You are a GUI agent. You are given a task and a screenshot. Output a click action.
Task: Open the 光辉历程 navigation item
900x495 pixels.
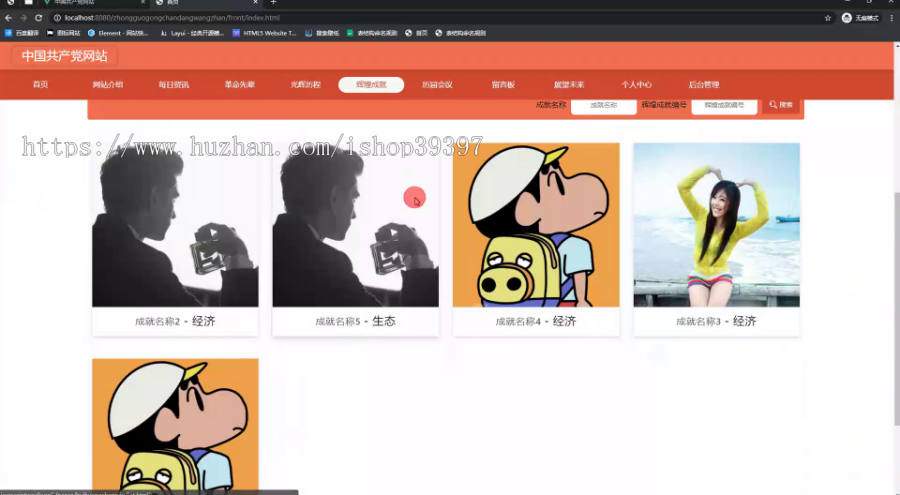tap(305, 84)
